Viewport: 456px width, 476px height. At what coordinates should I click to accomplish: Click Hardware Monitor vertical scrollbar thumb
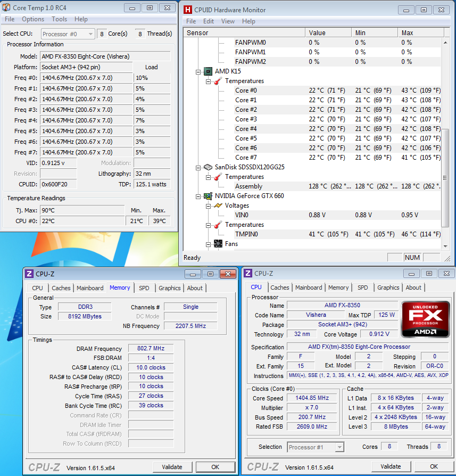[x=445, y=178]
